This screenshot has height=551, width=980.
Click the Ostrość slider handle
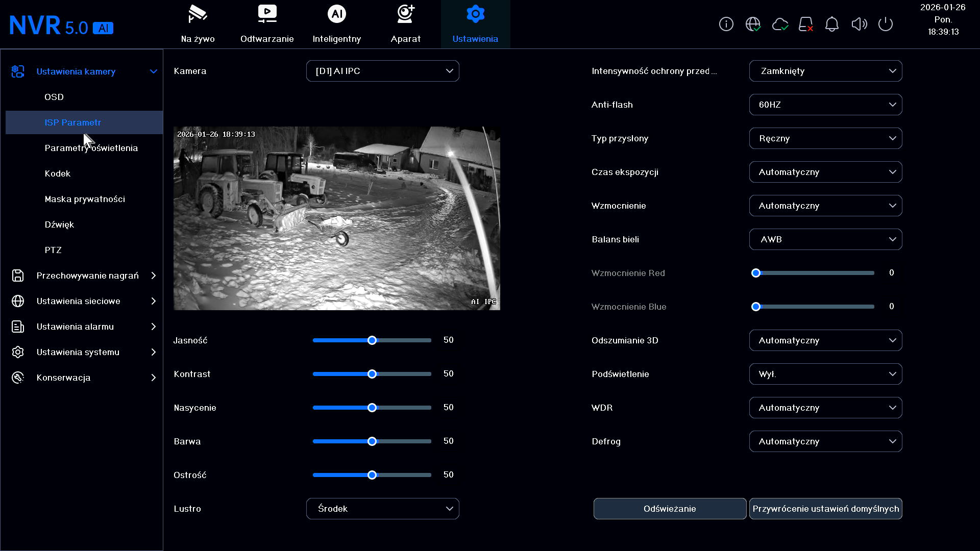[x=372, y=475]
